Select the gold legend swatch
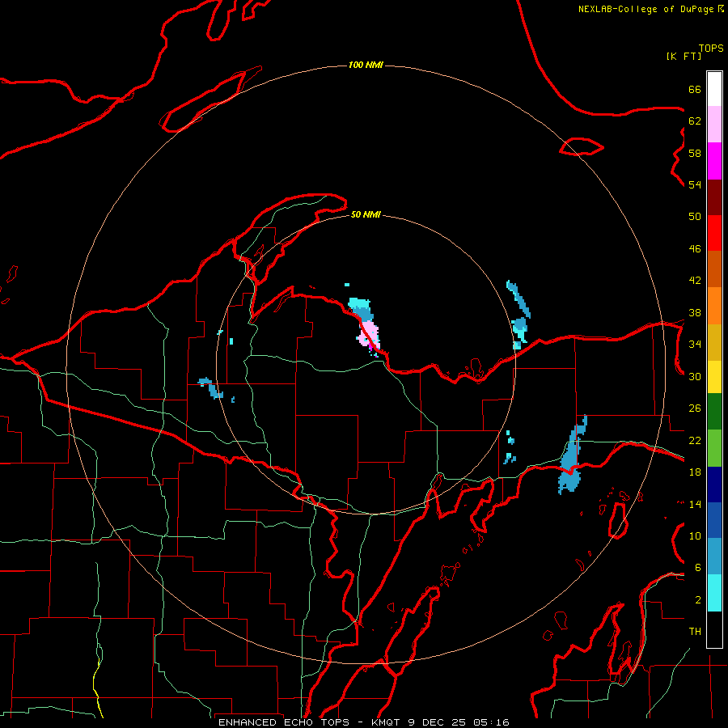The width and height of the screenshot is (728, 728). 714,342
